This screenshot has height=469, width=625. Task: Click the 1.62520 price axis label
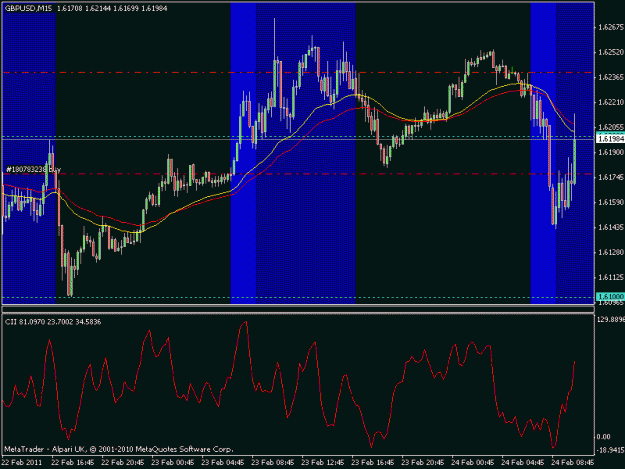611,52
